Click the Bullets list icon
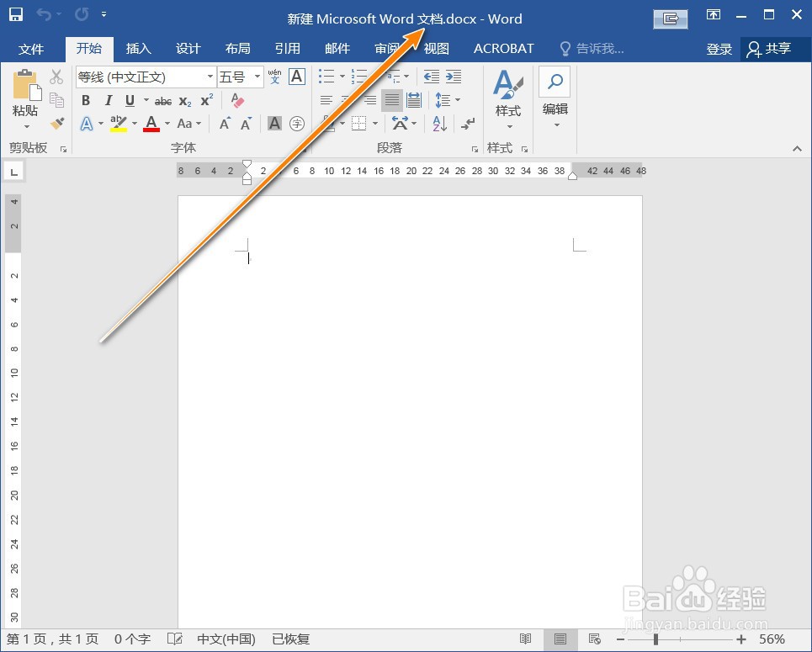 (326, 77)
